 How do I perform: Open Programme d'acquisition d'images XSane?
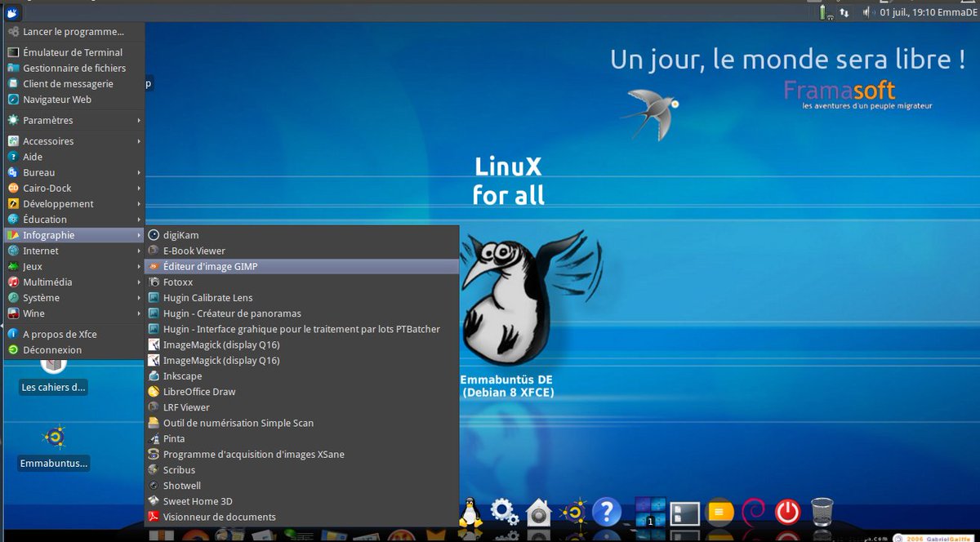(301, 454)
